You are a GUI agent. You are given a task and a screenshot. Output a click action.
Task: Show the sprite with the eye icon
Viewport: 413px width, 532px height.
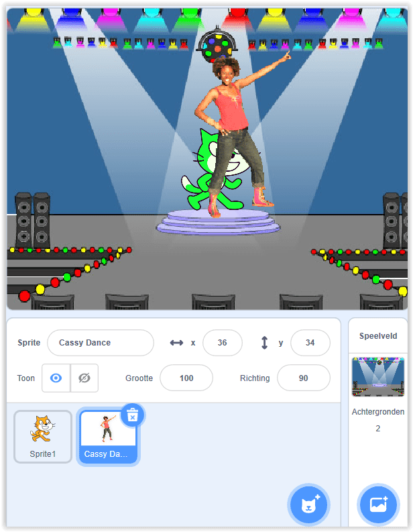56,378
